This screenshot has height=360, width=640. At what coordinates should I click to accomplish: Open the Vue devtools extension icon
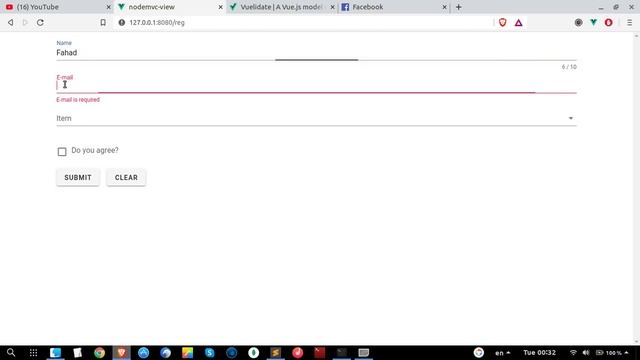pos(593,22)
